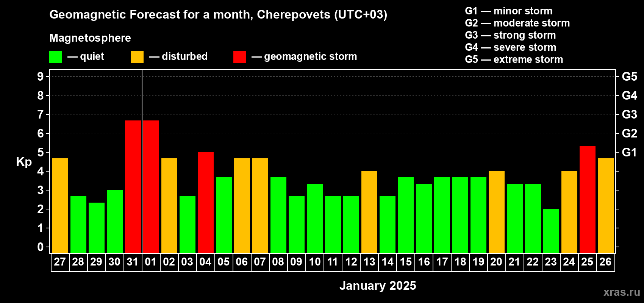644x303 pixels.
Task: Select the orange bar above day 20
Action: tap(497, 212)
